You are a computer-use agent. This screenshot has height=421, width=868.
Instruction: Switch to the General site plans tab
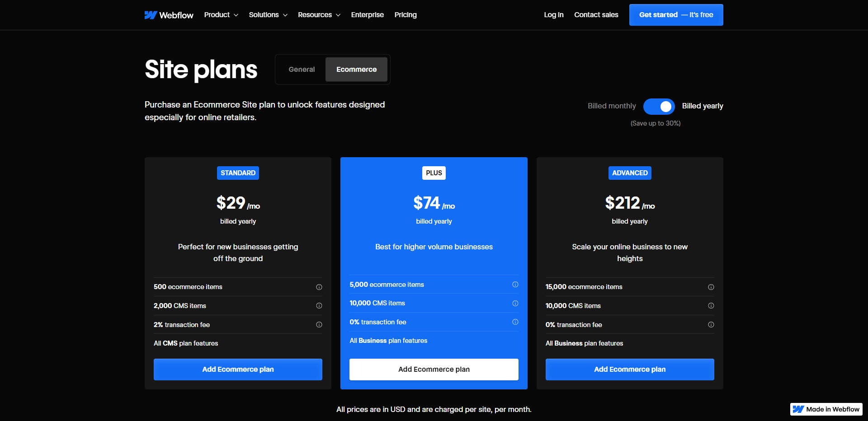point(302,70)
